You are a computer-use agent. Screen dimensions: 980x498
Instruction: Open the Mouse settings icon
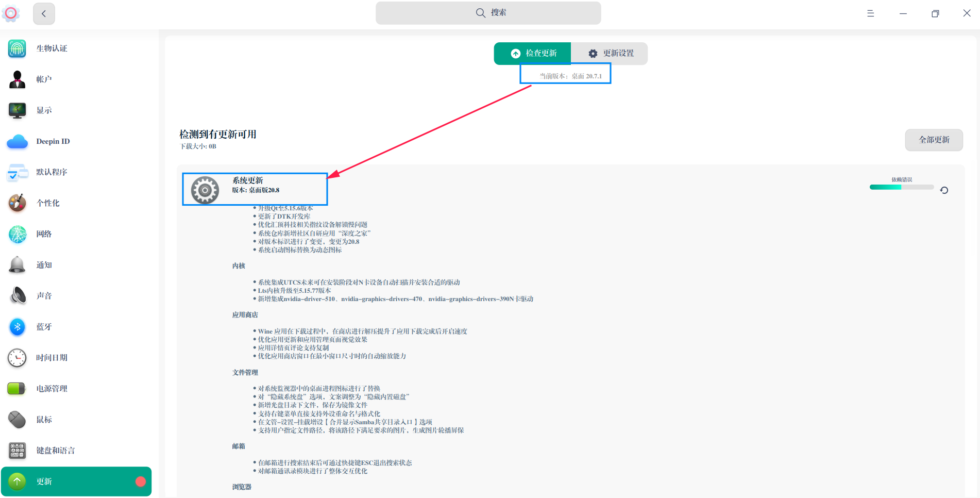[17, 420]
